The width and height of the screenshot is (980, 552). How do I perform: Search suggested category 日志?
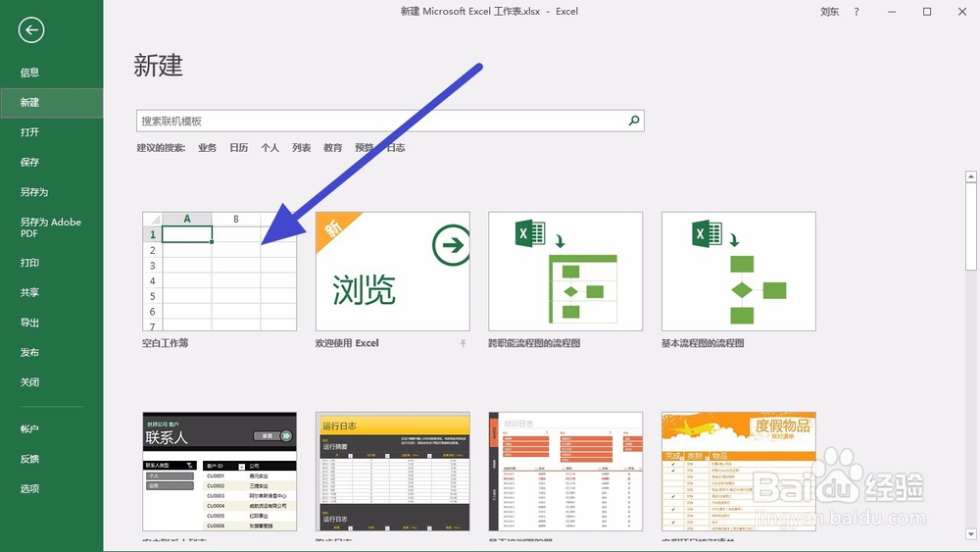(x=396, y=147)
